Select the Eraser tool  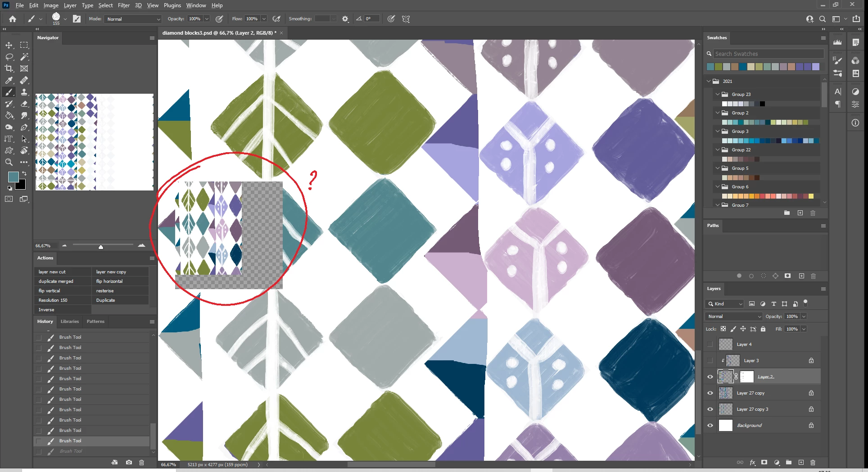point(24,104)
